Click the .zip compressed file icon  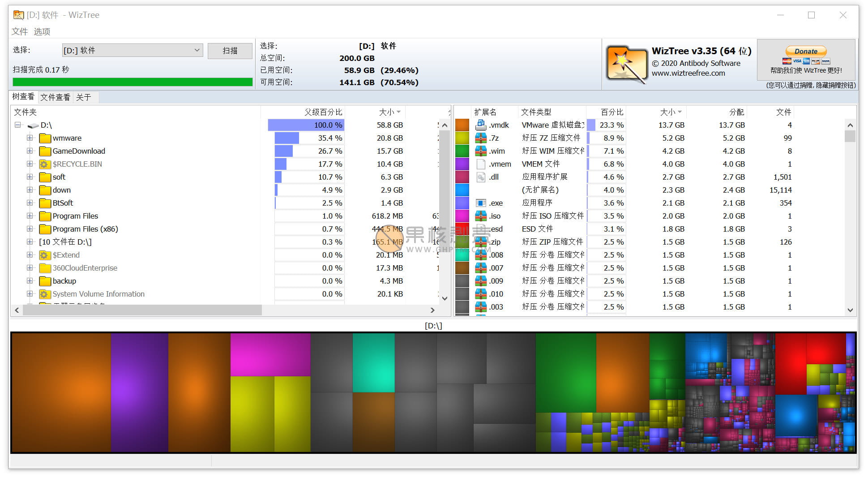click(x=481, y=242)
